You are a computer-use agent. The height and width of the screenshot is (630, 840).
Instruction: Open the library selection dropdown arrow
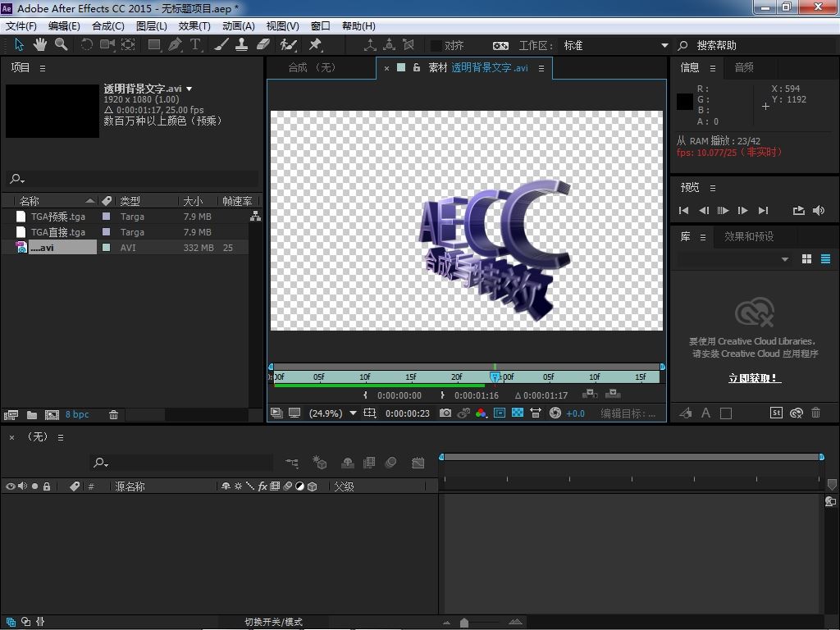point(785,259)
